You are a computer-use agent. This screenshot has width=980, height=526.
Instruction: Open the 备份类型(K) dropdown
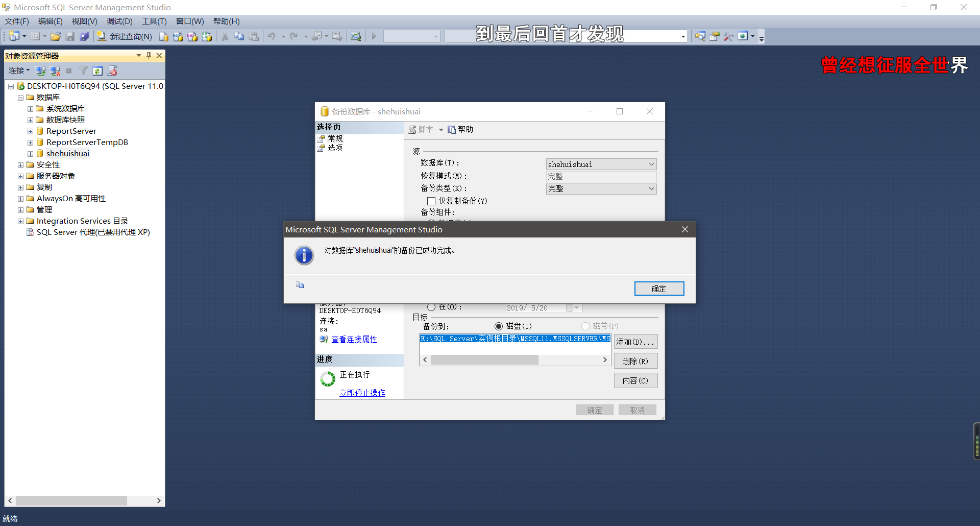pos(651,188)
